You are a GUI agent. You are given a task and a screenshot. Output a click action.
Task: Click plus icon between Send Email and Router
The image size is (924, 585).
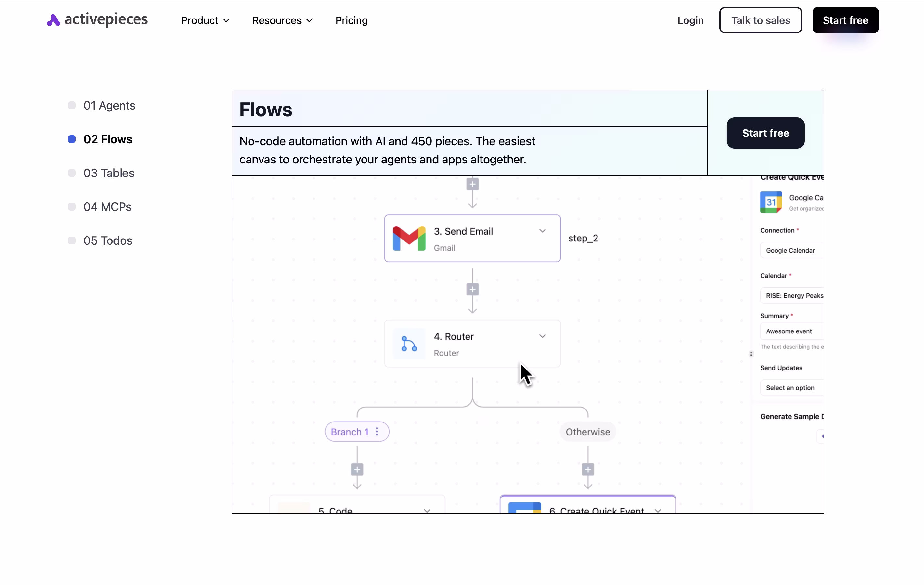[472, 290]
